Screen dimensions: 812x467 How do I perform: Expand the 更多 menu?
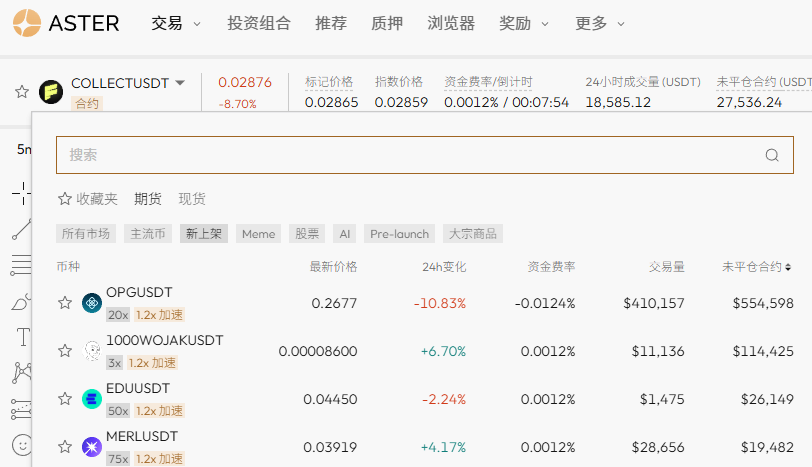[x=600, y=23]
